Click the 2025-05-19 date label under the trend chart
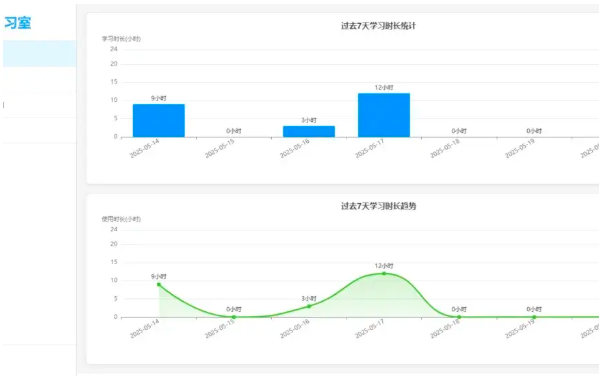 [520, 329]
